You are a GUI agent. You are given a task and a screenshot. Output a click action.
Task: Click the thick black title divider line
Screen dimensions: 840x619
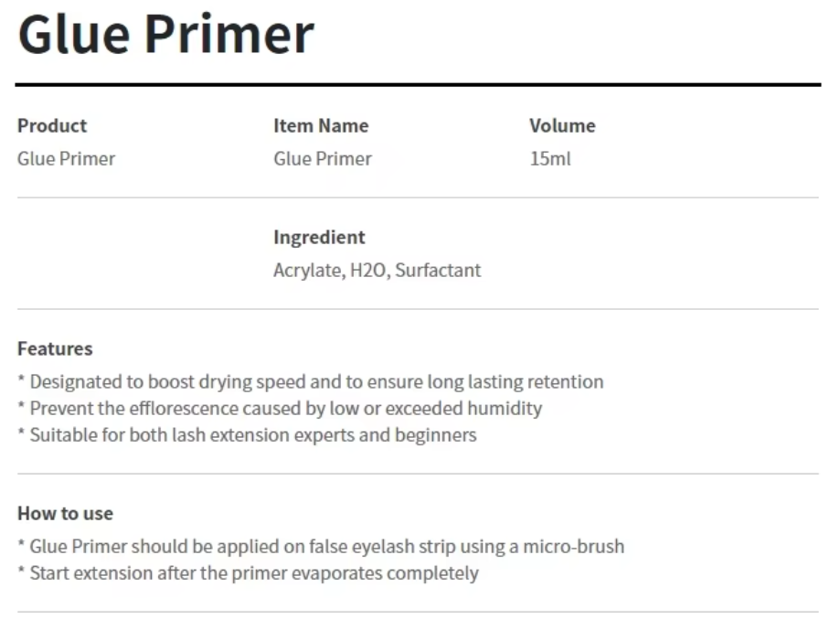pos(418,85)
